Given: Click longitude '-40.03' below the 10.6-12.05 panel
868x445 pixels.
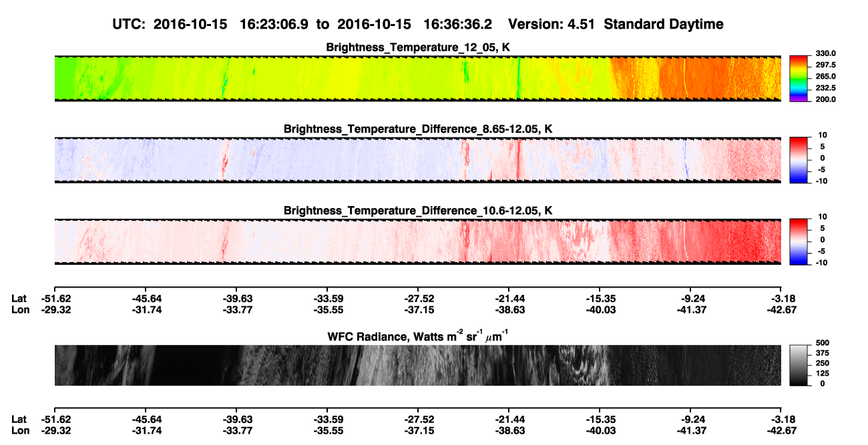Looking at the screenshot, I should point(600,310).
